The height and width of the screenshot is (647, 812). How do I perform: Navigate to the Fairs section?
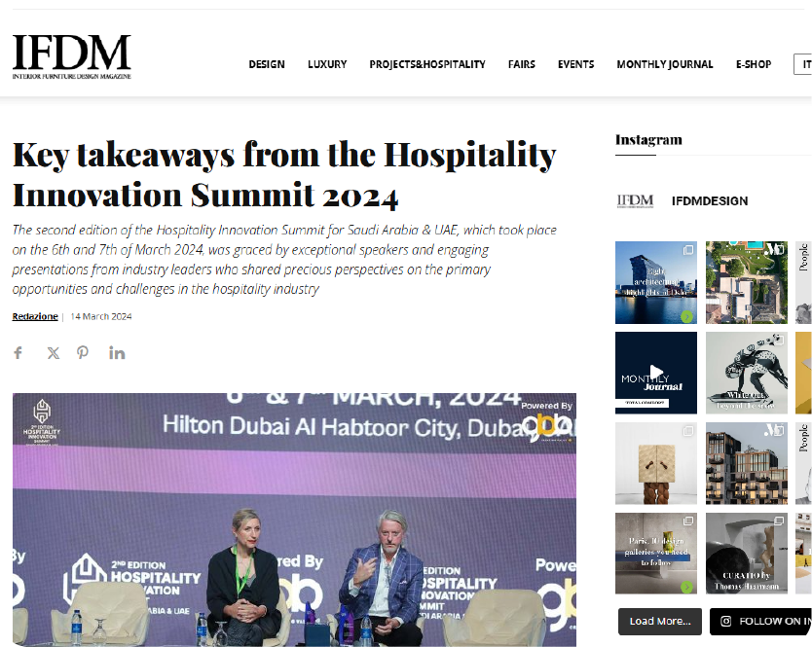(522, 64)
